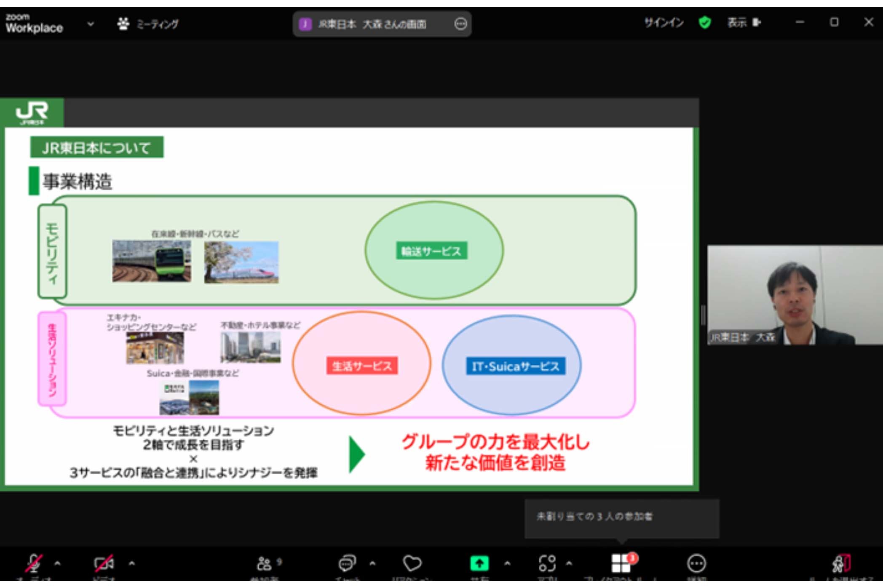Open the reactions heart icon

[412, 563]
